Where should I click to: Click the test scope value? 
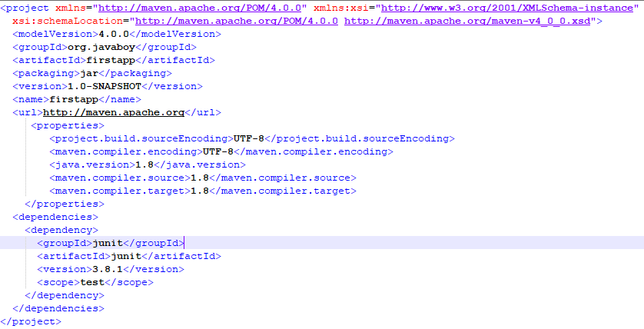coord(92,282)
